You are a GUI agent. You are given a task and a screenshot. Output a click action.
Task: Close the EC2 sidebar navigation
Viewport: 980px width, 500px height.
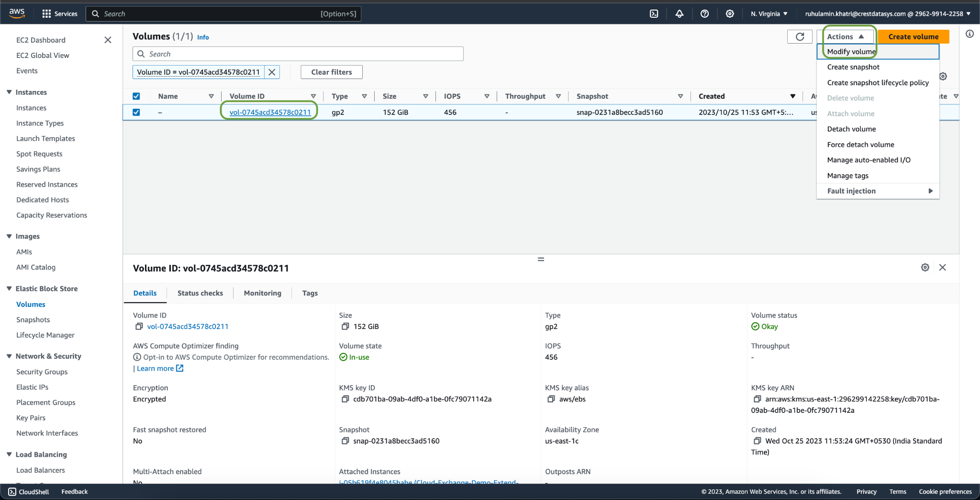108,40
